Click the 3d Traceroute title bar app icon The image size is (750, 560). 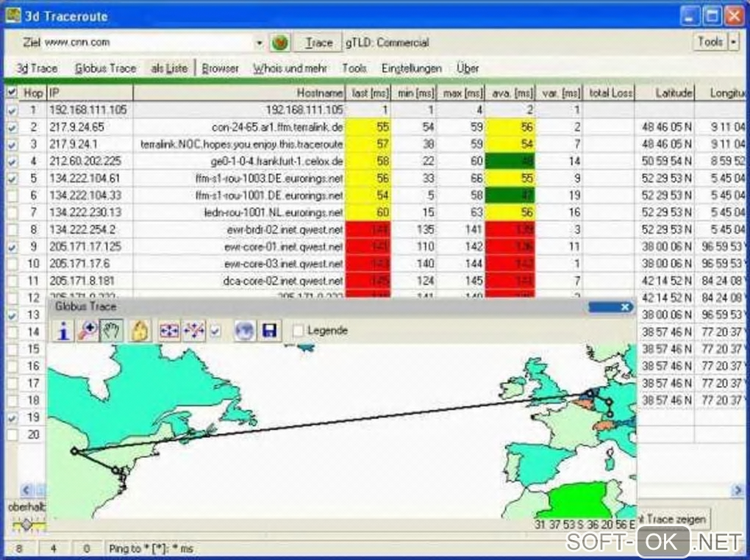[x=13, y=15]
